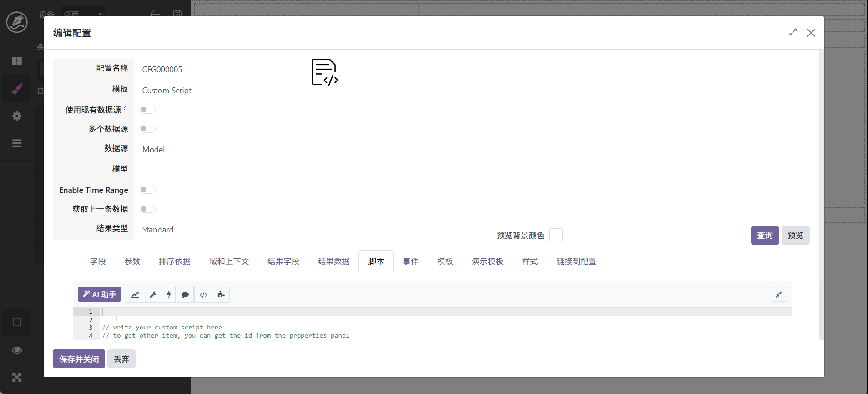
Task: Click the 查询 button
Action: [x=764, y=236]
